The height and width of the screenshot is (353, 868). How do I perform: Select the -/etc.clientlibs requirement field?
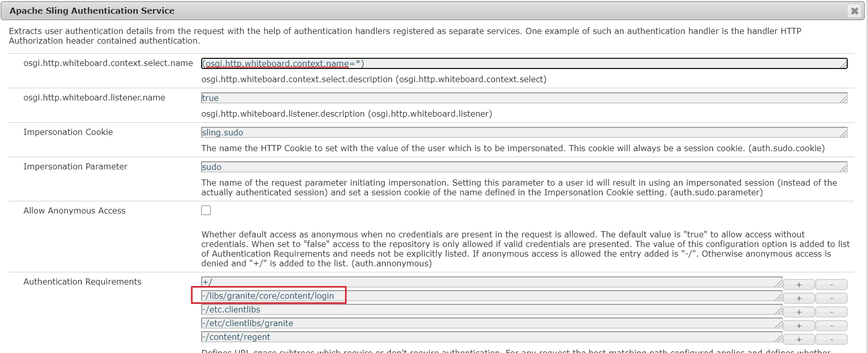click(492, 309)
